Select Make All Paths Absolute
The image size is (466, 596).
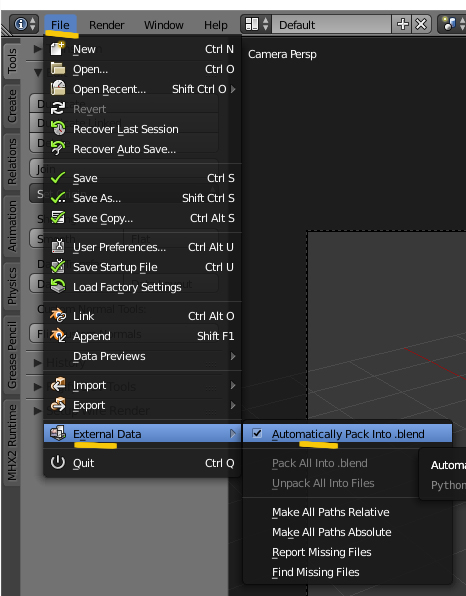tap(347, 532)
